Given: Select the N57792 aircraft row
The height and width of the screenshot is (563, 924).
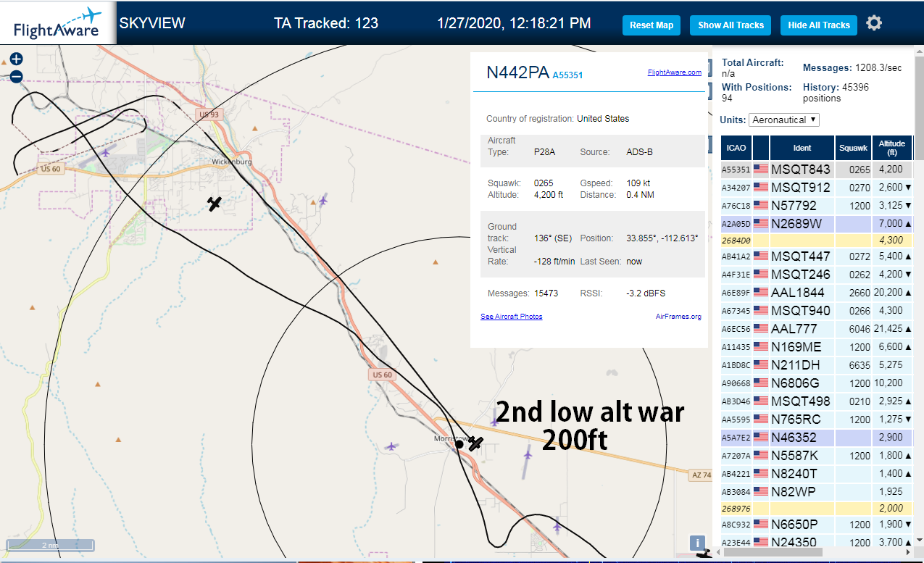Looking at the screenshot, I should (817, 206).
